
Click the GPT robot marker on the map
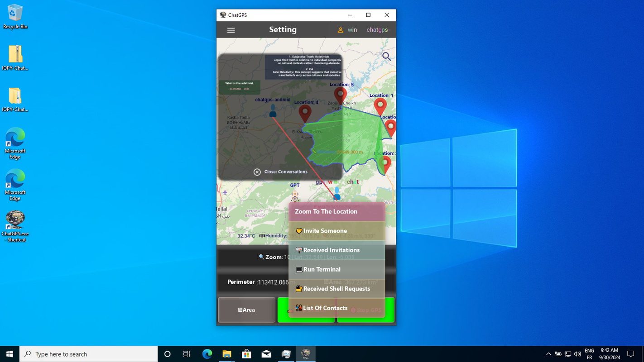click(x=295, y=195)
